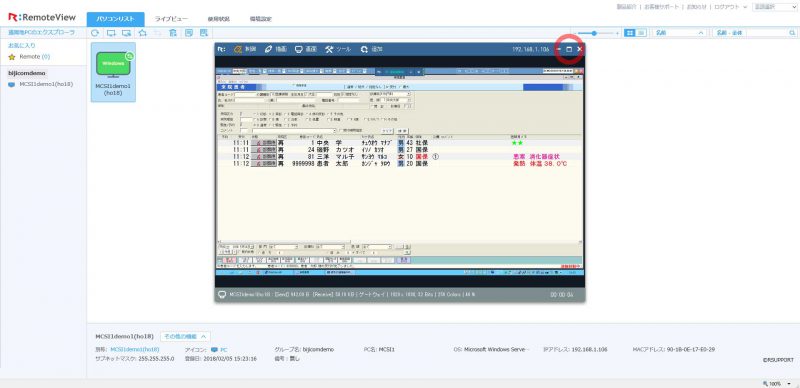Click the trash bin icon in toolbar
This screenshot has height=388, width=800.
(172, 33)
